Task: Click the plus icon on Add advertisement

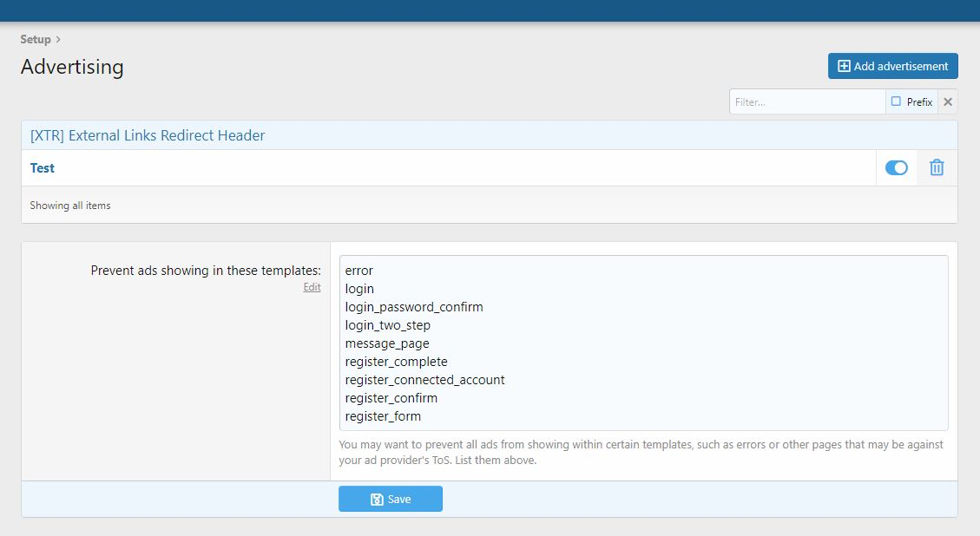Action: [x=843, y=66]
